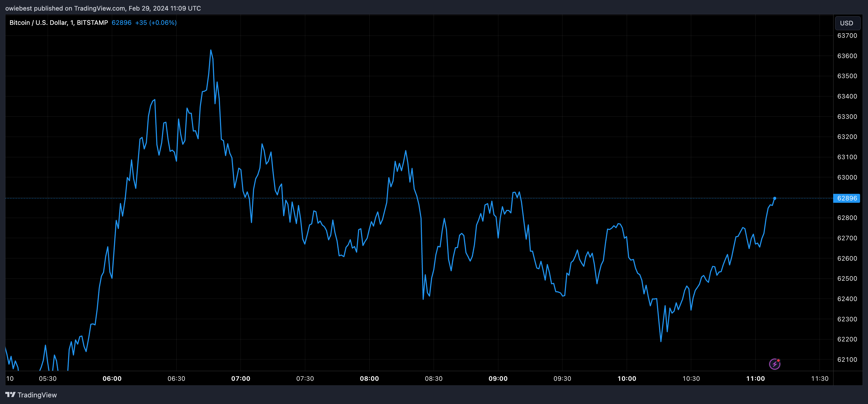Open the USD currency selector
The width and height of the screenshot is (868, 404).
point(847,23)
